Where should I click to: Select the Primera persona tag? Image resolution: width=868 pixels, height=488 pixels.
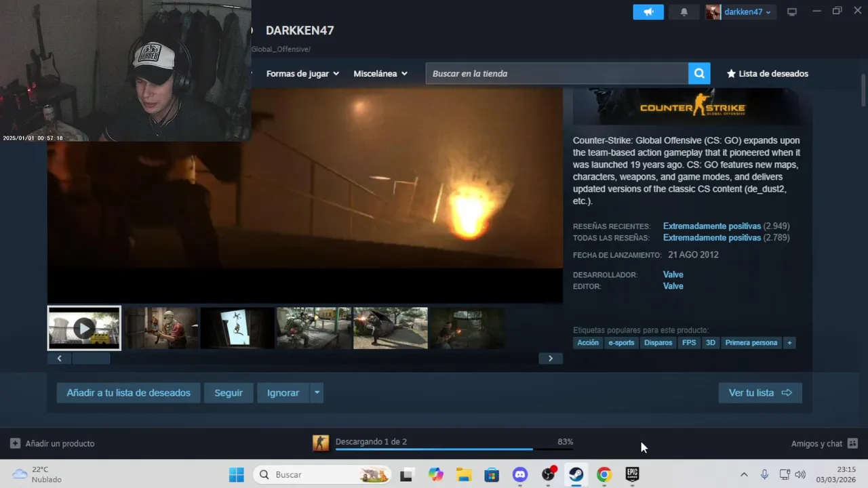(751, 343)
